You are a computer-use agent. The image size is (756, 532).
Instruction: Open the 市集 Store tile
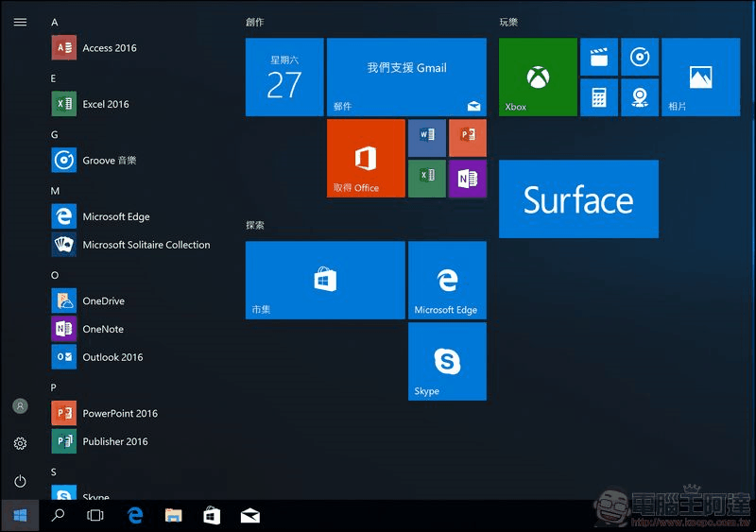(x=325, y=281)
